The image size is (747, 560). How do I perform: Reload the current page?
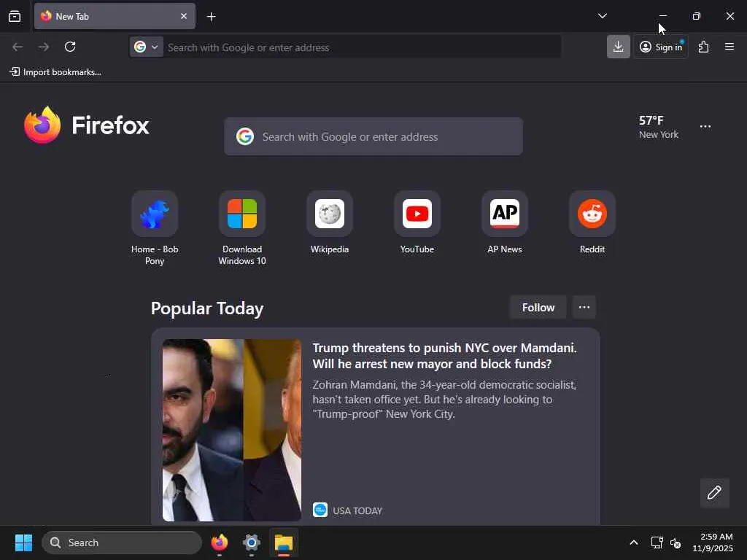point(70,47)
